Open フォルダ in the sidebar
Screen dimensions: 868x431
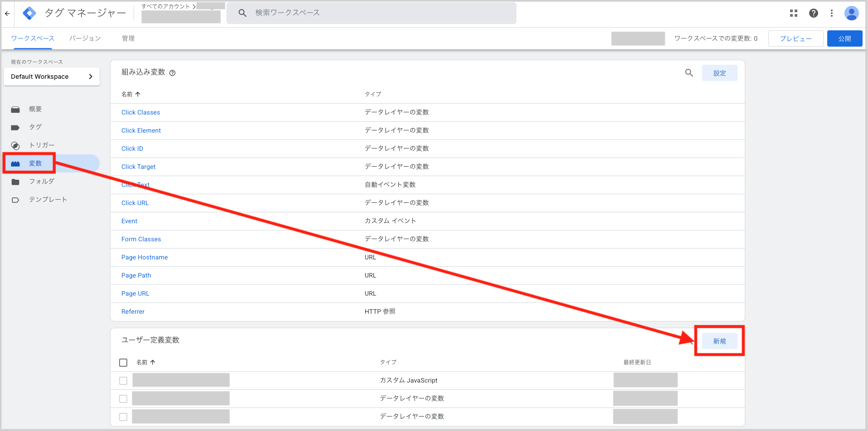pos(42,182)
